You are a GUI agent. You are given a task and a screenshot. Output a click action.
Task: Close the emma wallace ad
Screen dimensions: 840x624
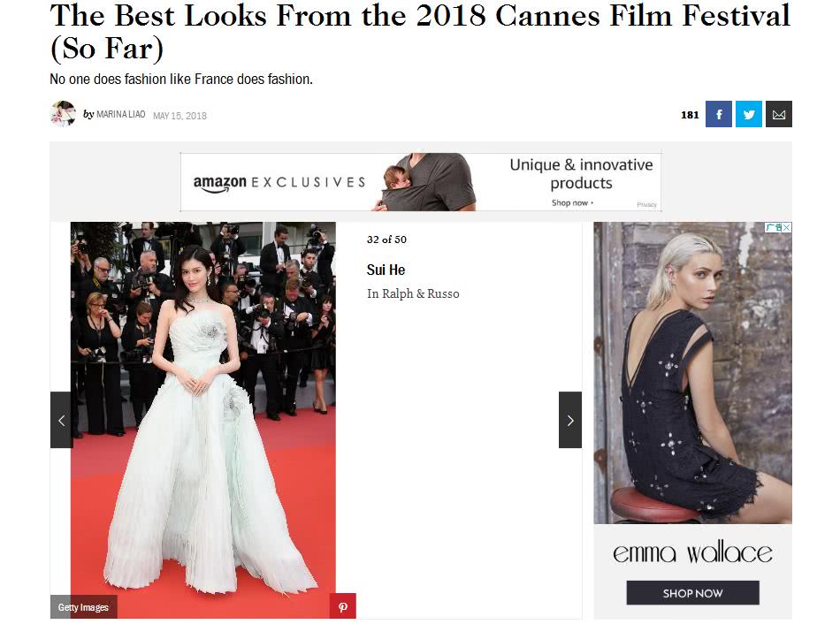click(x=787, y=228)
